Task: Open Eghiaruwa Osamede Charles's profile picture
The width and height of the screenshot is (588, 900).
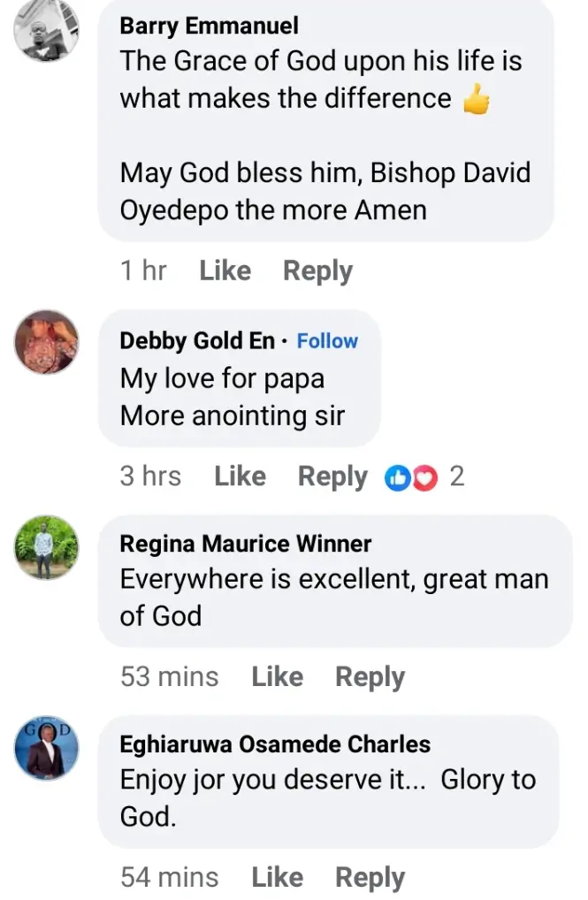Action: pos(47,749)
